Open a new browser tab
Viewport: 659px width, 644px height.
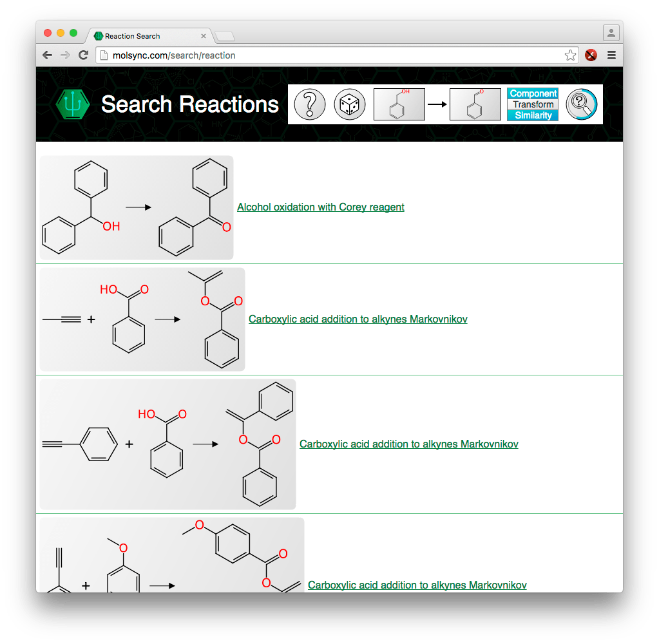(225, 36)
